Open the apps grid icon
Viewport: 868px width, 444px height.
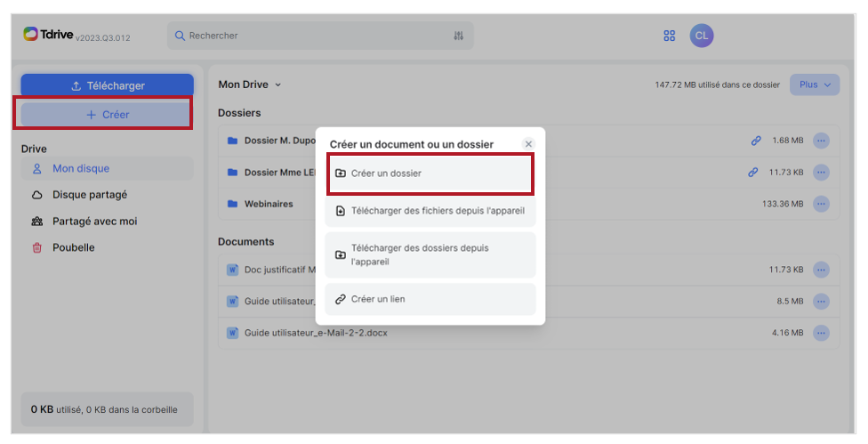[670, 36]
